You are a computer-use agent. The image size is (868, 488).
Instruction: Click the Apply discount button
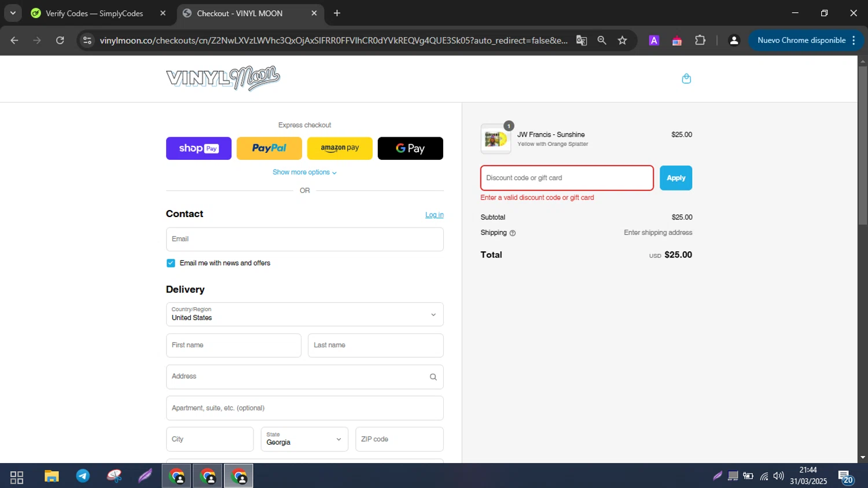[676, 178]
